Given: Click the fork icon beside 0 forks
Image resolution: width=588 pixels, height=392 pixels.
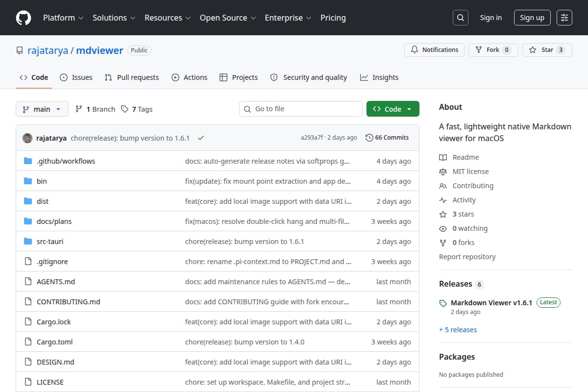Looking at the screenshot, I should tap(443, 243).
